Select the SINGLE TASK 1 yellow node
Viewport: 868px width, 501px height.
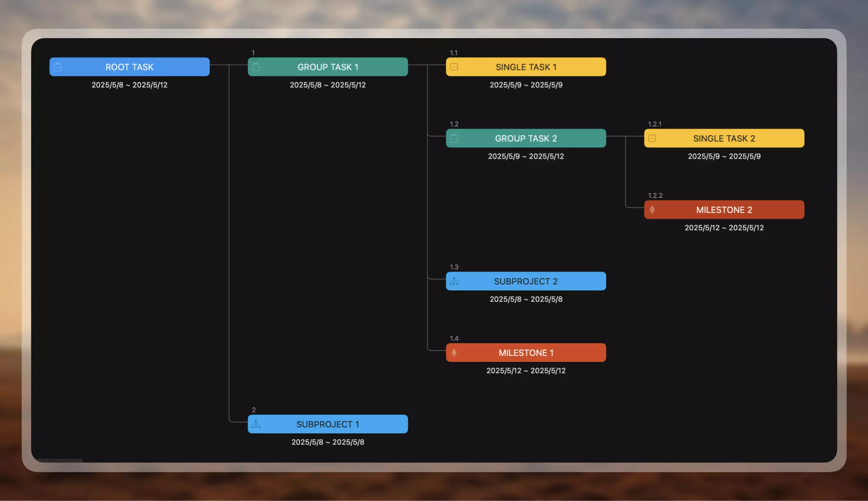pos(526,67)
